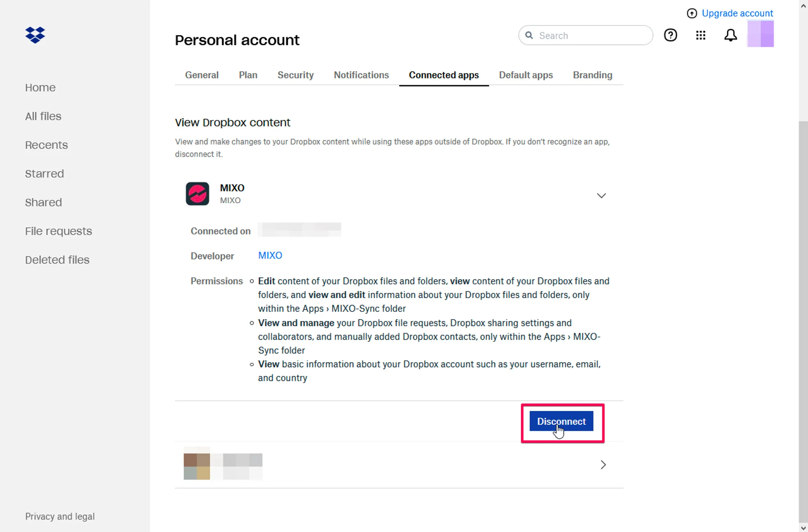This screenshot has height=532, width=808.
Task: Open the MIXO developer link
Action: click(270, 256)
